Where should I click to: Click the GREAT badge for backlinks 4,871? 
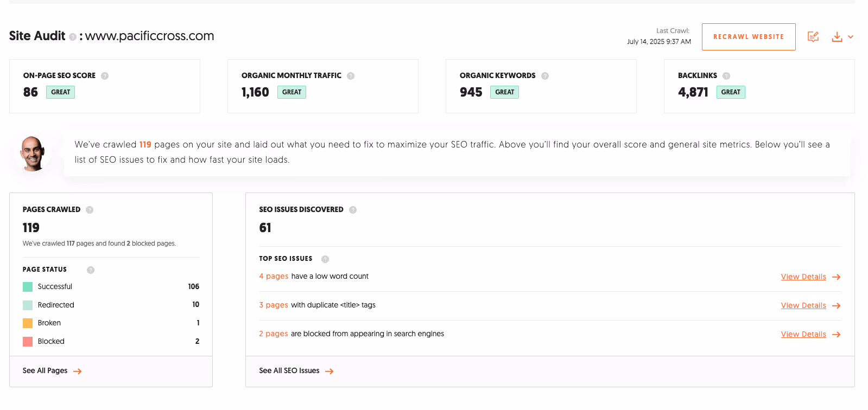coord(731,92)
